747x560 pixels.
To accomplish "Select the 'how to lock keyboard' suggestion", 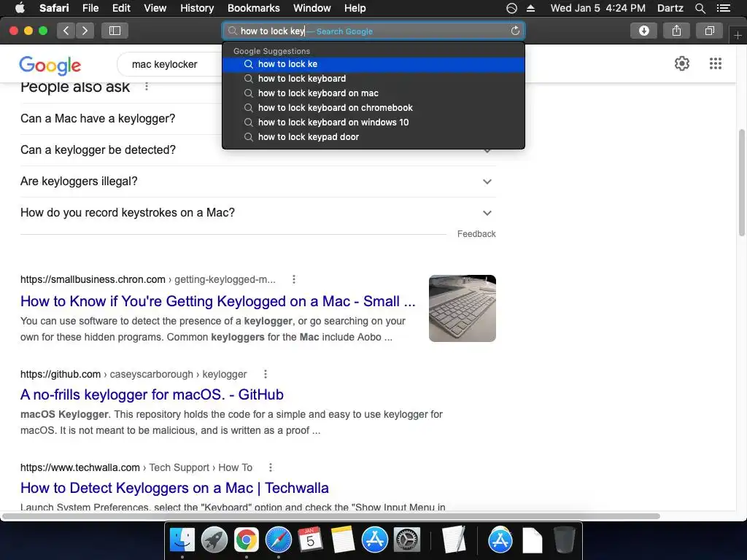I will tap(373, 79).
